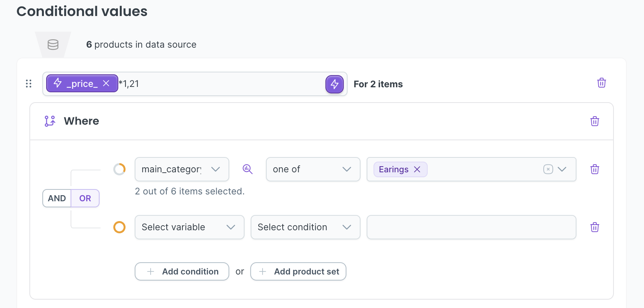
Task: Remove the Earings tag from values
Action: 417,170
